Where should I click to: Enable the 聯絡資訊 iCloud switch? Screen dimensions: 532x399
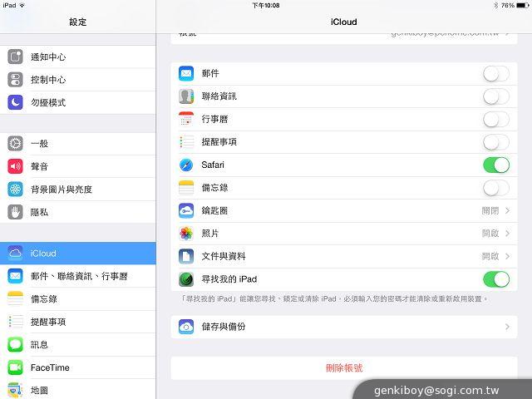[496, 96]
